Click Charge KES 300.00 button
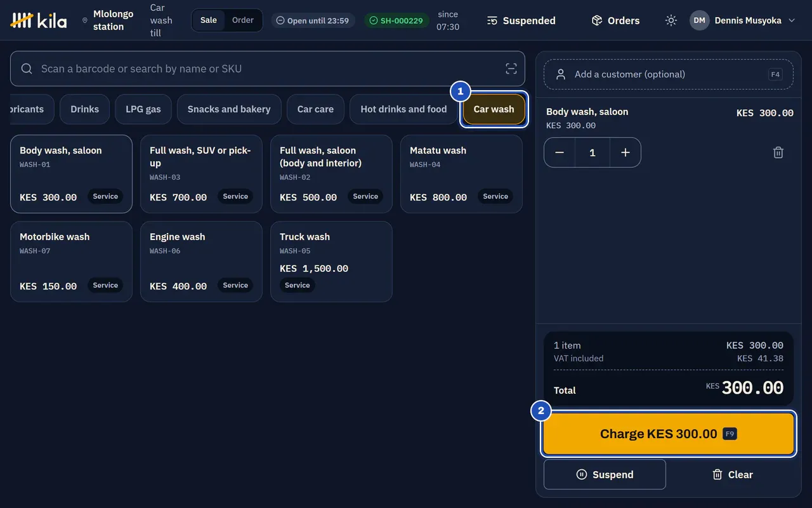 [x=669, y=434]
